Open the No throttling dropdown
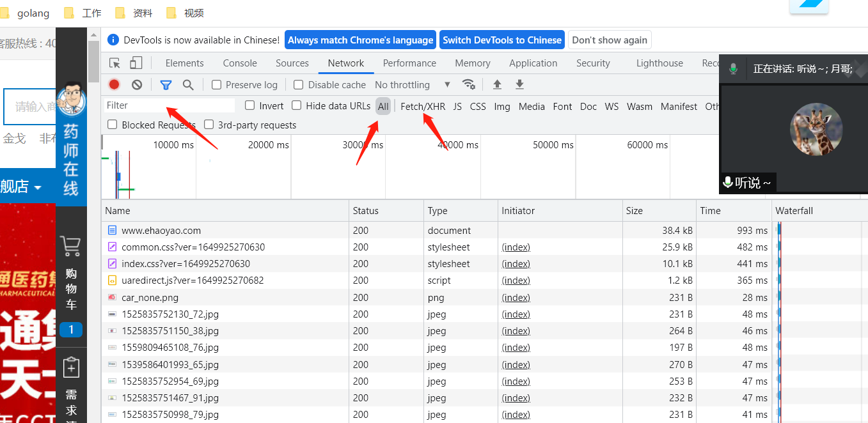The width and height of the screenshot is (868, 423). [x=413, y=84]
